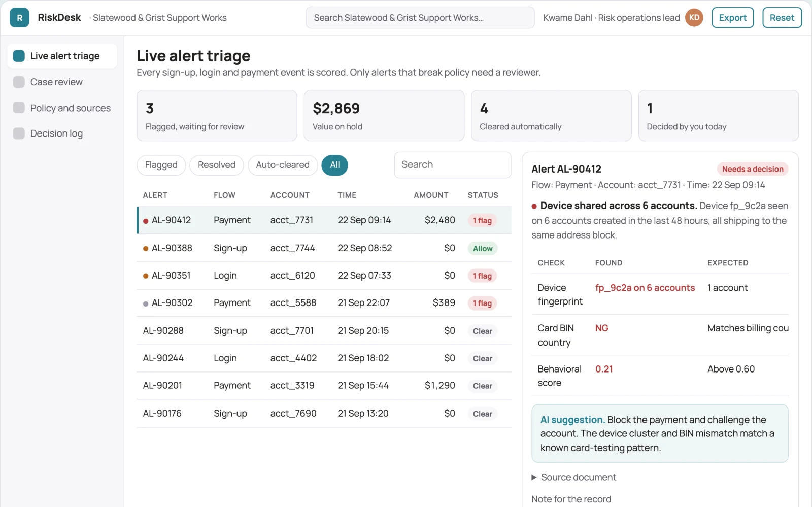Open Case review in the sidebar
Viewport: 812px width, 507px height.
click(x=62, y=82)
